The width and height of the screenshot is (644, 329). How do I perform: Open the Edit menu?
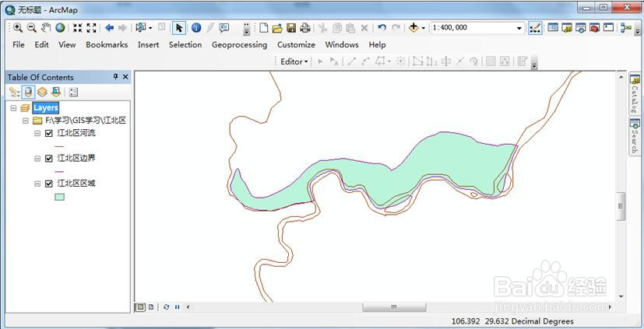[41, 44]
